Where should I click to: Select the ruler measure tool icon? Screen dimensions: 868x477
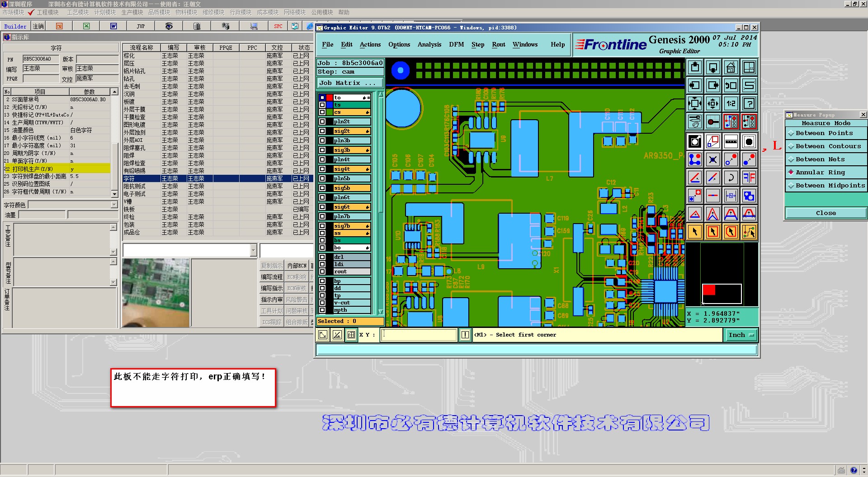point(731,141)
